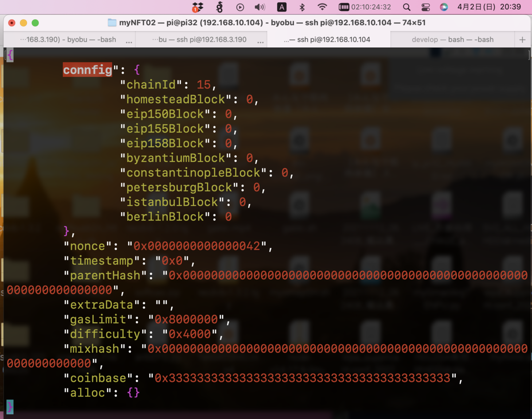Click the "difficulty" key
This screenshot has height=419, width=532.
(x=106, y=334)
